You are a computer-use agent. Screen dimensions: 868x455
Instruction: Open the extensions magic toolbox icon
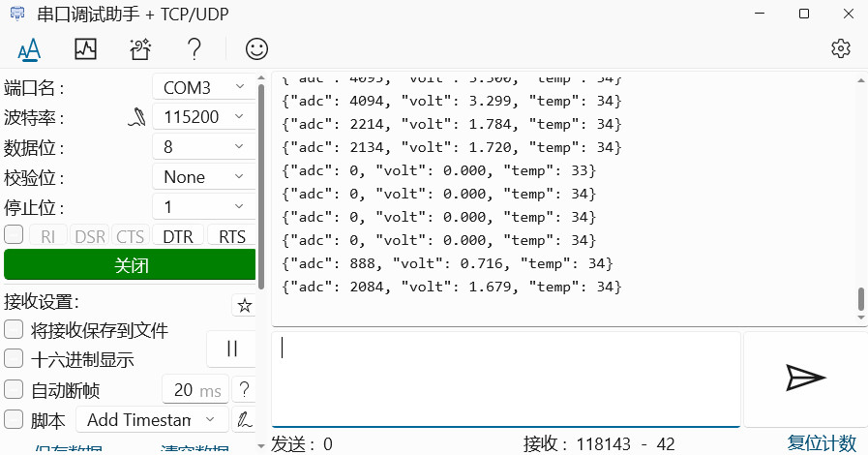[x=140, y=49]
